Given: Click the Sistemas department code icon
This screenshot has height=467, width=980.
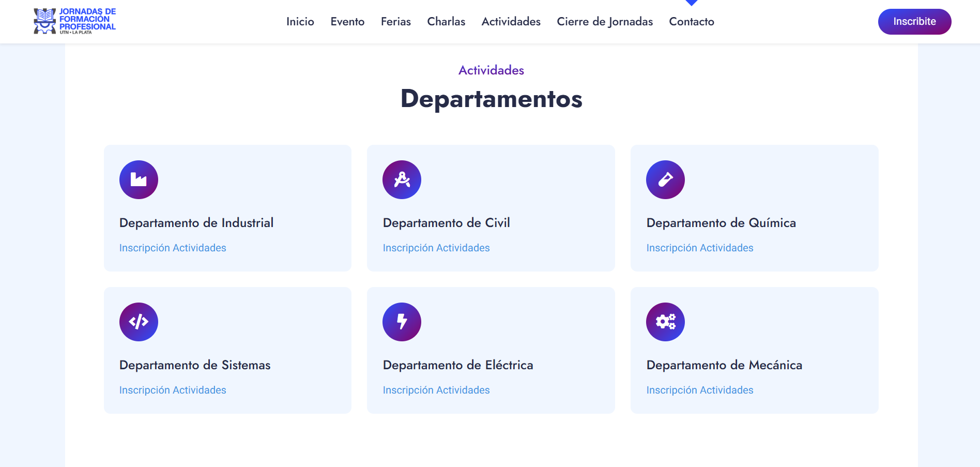Looking at the screenshot, I should [139, 322].
